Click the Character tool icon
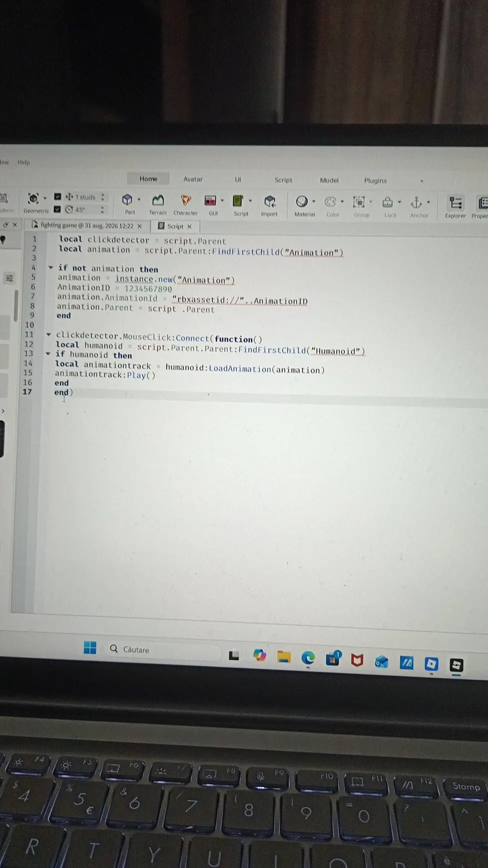Viewport: 488px width, 868px height. (x=186, y=201)
